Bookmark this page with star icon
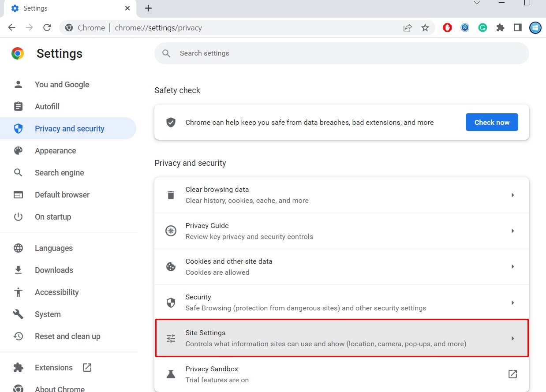This screenshot has width=546, height=392. point(425,28)
